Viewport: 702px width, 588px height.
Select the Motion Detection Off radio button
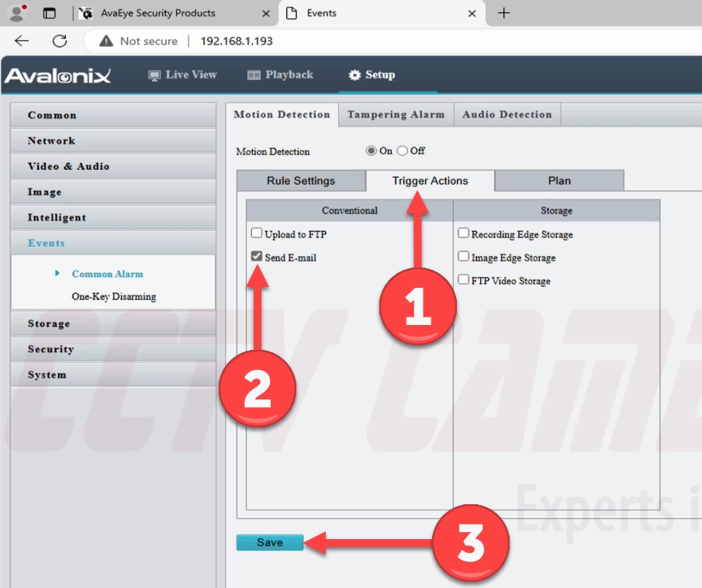point(403,150)
